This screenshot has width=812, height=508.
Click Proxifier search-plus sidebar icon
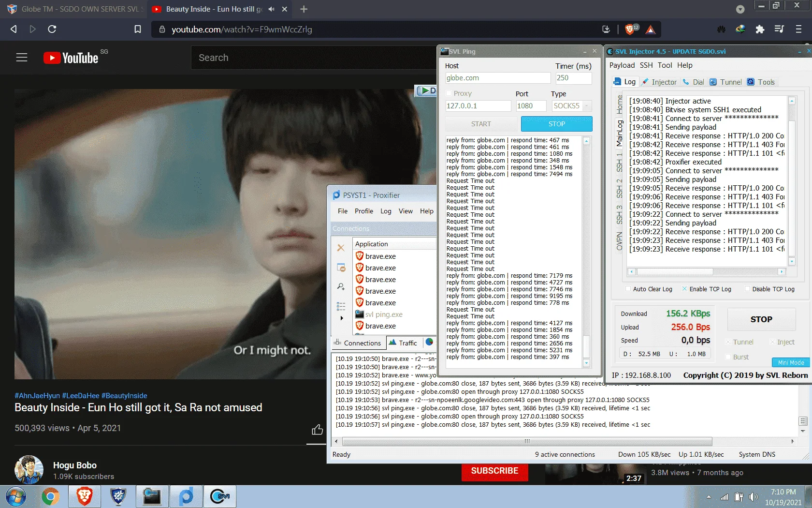(341, 286)
